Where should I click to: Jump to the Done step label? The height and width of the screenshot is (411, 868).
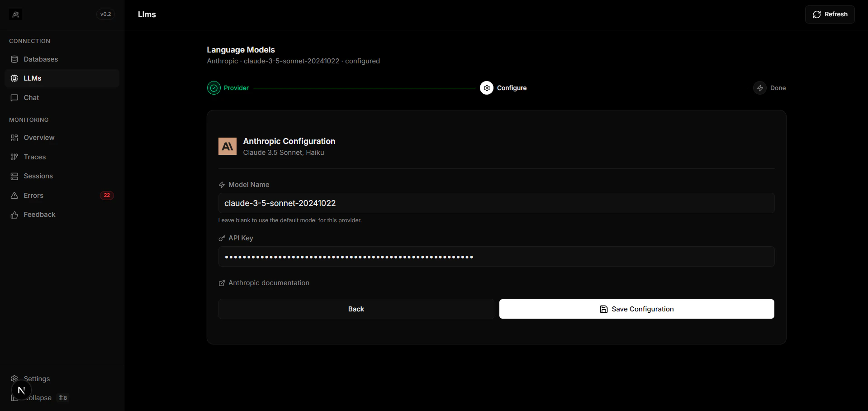[x=778, y=88]
